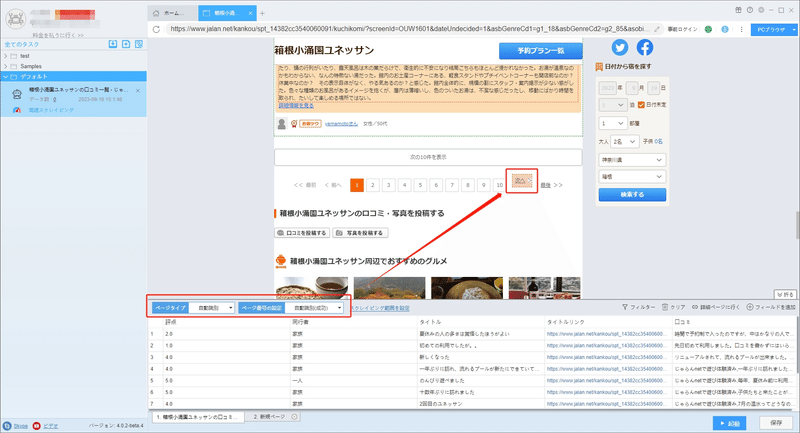Open the PC browser dropdown arrow
The height and width of the screenshot is (433, 800).
pyautogui.click(x=793, y=30)
